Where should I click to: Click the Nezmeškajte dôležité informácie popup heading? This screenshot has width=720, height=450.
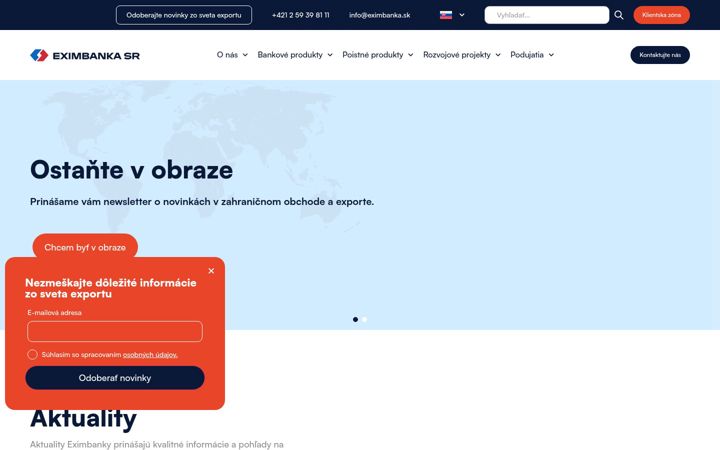[x=111, y=288]
